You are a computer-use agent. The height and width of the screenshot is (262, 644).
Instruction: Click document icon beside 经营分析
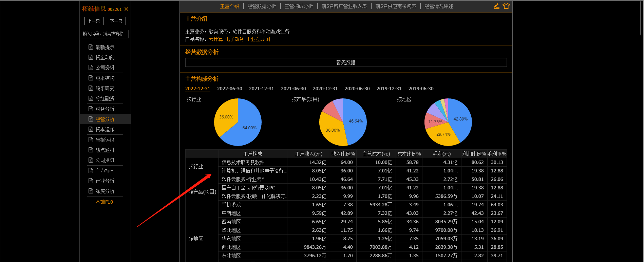(91, 119)
